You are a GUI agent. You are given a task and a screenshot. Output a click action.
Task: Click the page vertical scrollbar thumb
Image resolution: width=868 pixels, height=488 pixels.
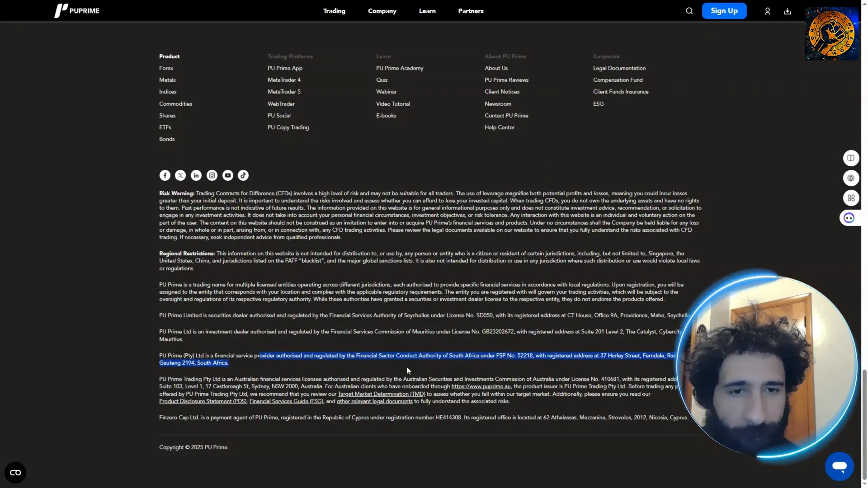coord(864,425)
